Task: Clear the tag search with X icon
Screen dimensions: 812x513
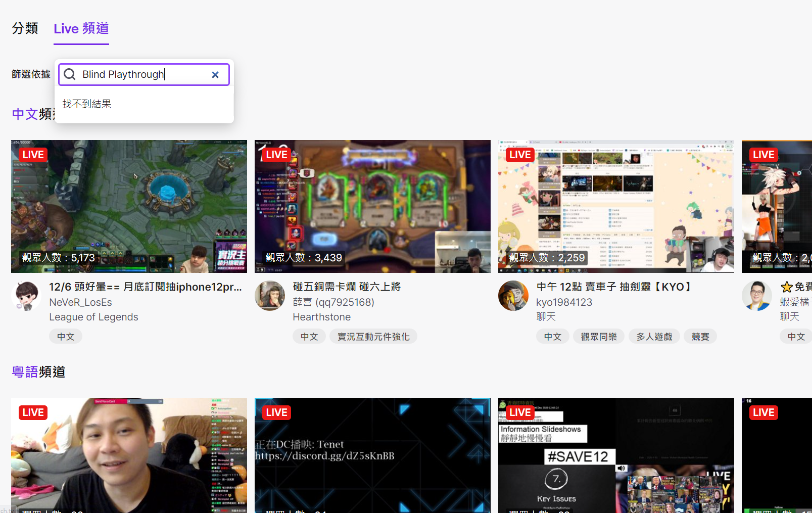Action: click(215, 75)
